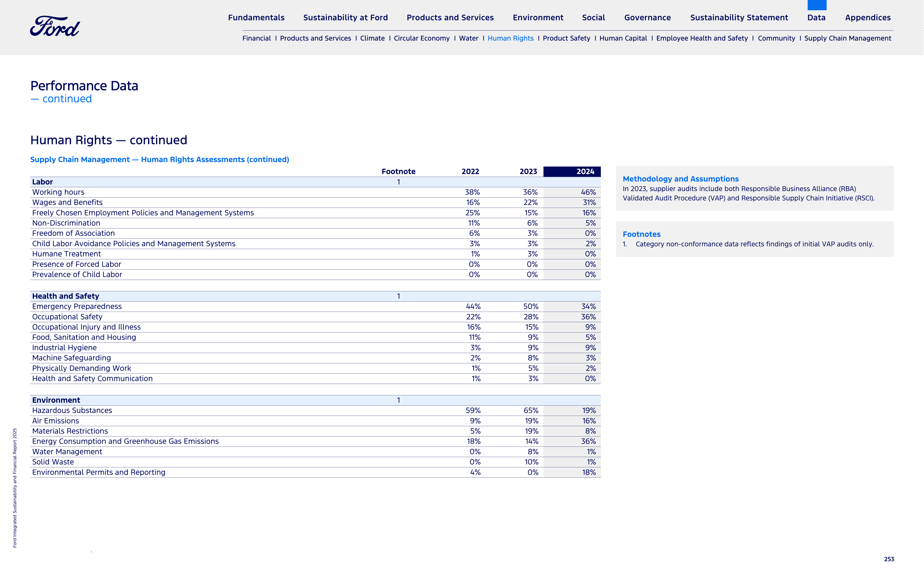Click Health and Safety Communication row label
Viewport: 924px width, 578px height.
[x=93, y=379]
